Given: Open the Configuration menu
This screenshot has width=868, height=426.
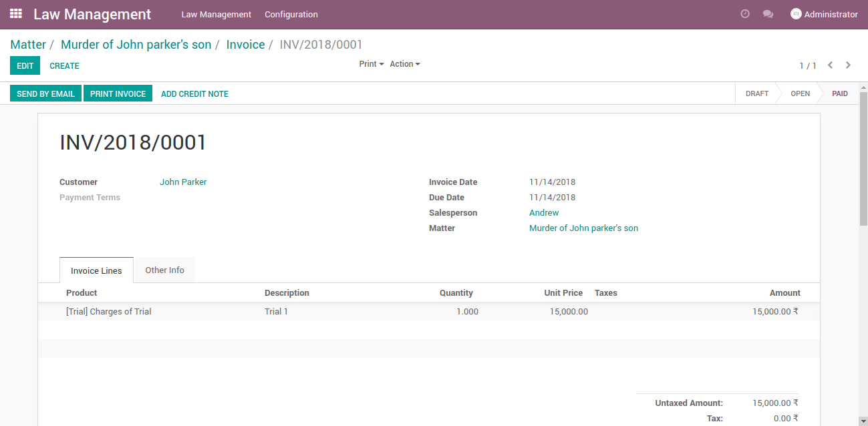Looking at the screenshot, I should point(291,14).
